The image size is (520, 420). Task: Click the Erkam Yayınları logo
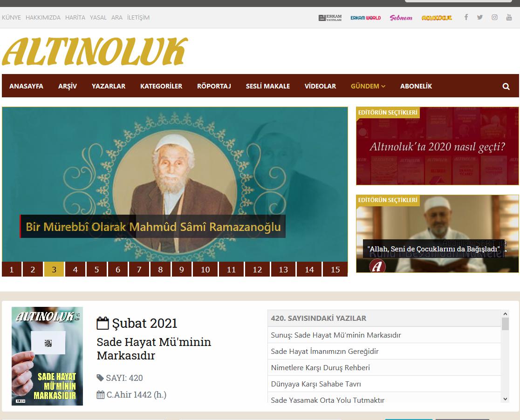[x=330, y=18]
